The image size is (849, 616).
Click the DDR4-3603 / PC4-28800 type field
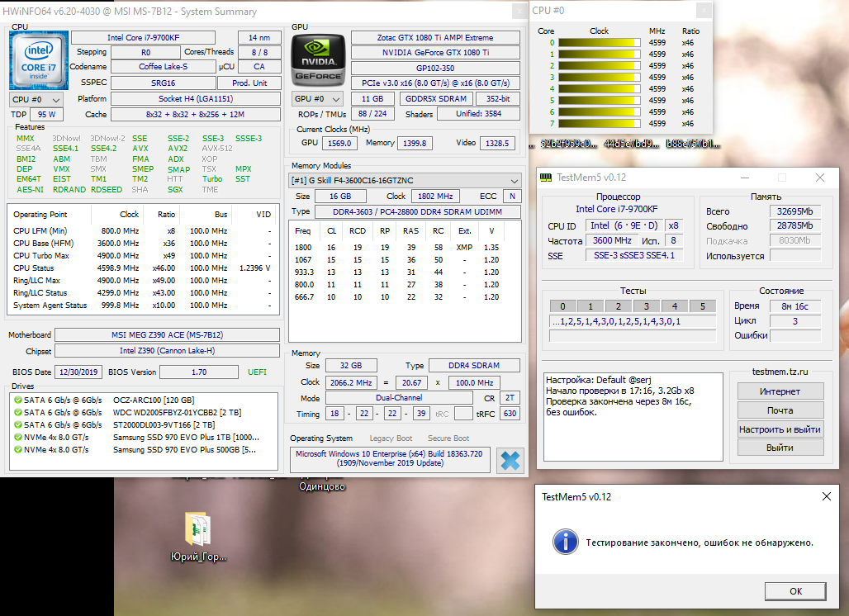coord(417,211)
